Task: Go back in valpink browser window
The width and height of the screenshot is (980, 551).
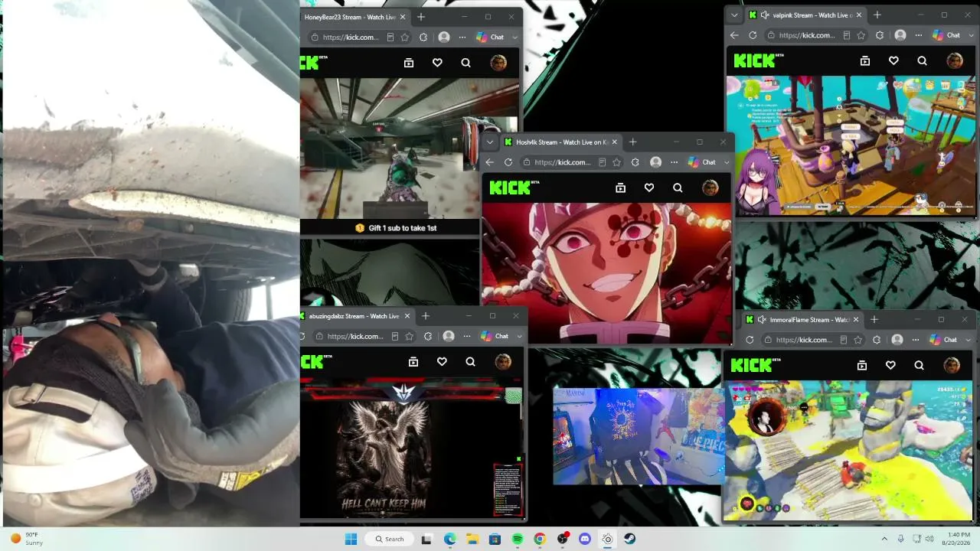Action: point(735,35)
